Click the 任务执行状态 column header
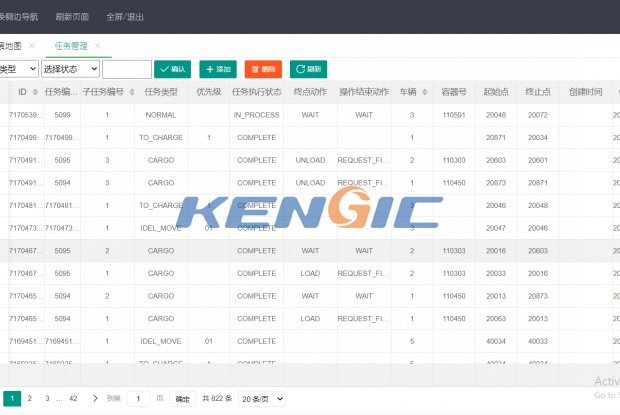The image size is (620, 415). pyautogui.click(x=256, y=92)
